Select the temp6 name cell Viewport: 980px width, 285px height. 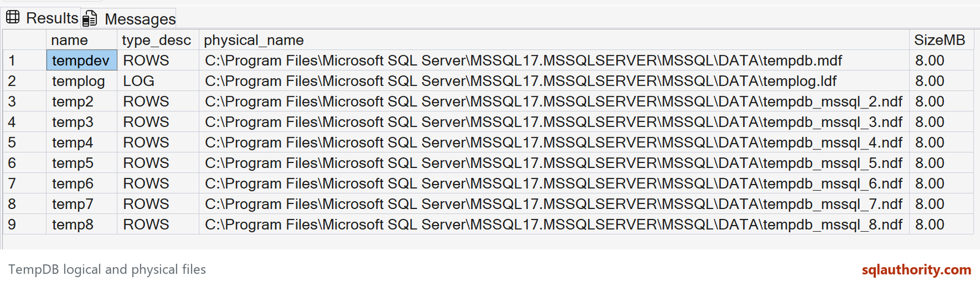pos(81,183)
